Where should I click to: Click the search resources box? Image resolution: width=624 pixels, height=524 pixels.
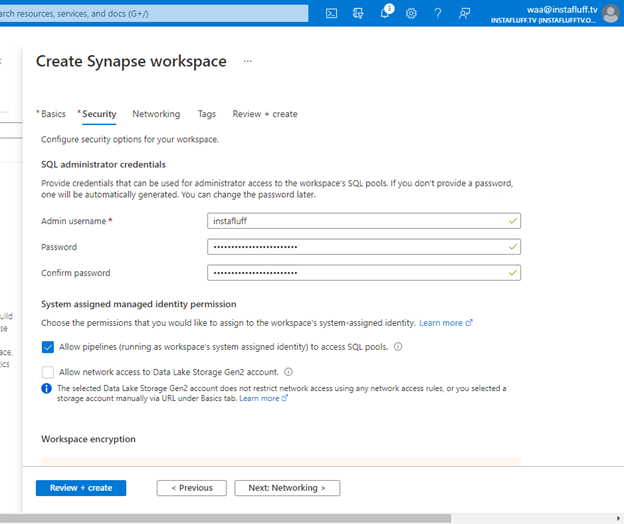click(x=154, y=14)
